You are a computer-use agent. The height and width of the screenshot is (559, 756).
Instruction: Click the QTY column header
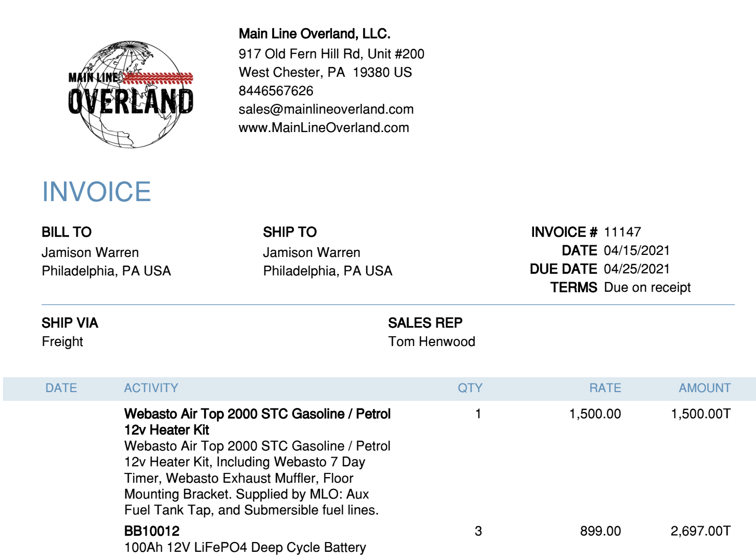pos(470,388)
